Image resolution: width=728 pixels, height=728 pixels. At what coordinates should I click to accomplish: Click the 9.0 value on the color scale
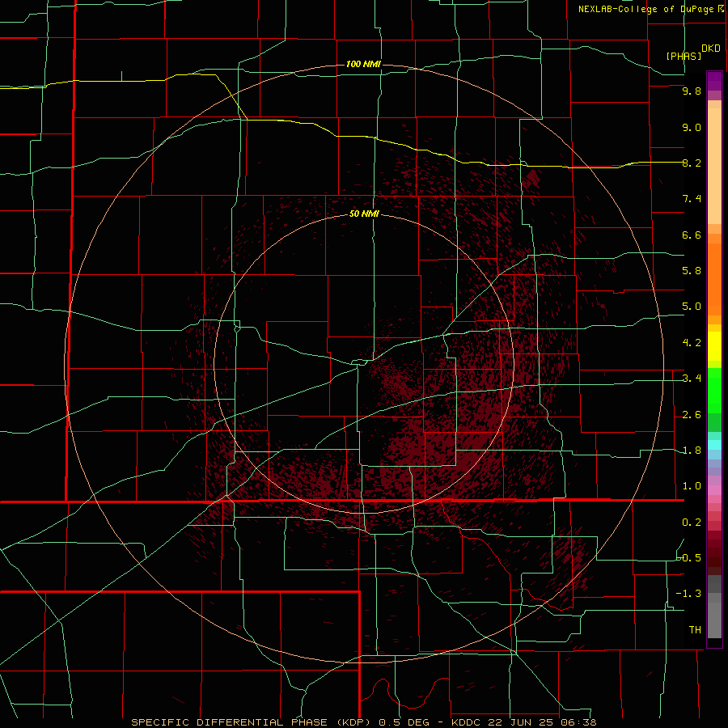692,127
